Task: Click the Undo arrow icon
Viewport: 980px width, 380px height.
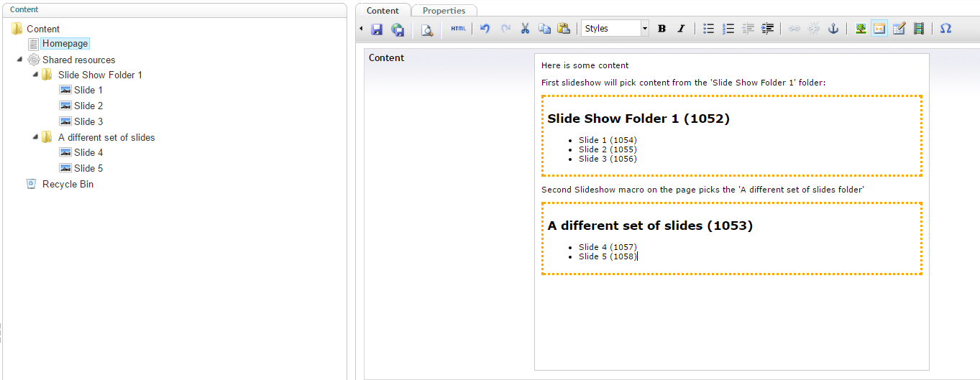Action: click(x=485, y=29)
